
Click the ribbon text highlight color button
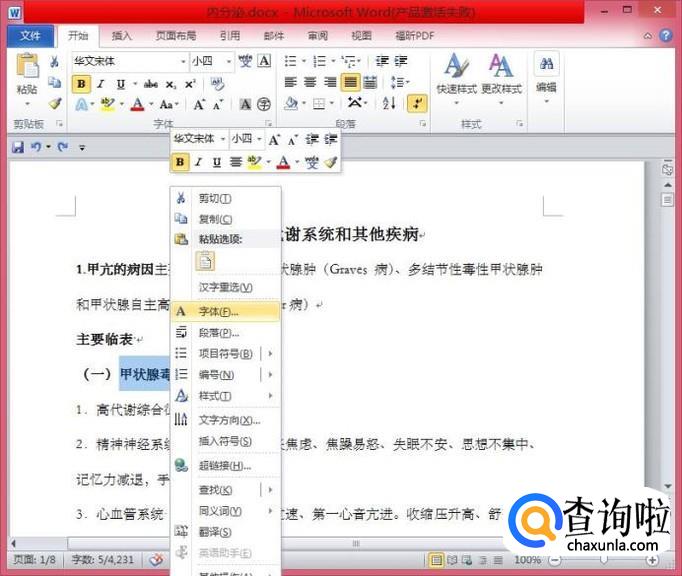pyautogui.click(x=107, y=104)
